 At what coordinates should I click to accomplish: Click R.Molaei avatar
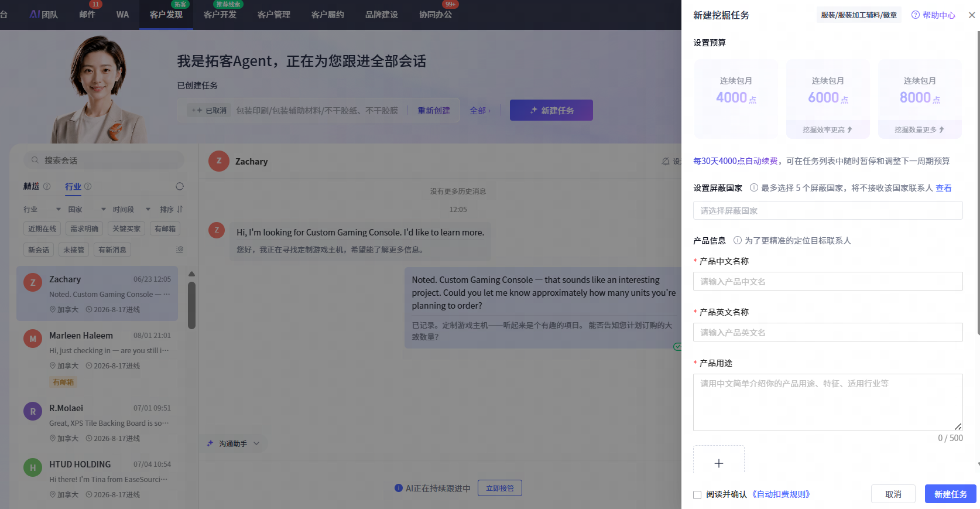pyautogui.click(x=33, y=411)
